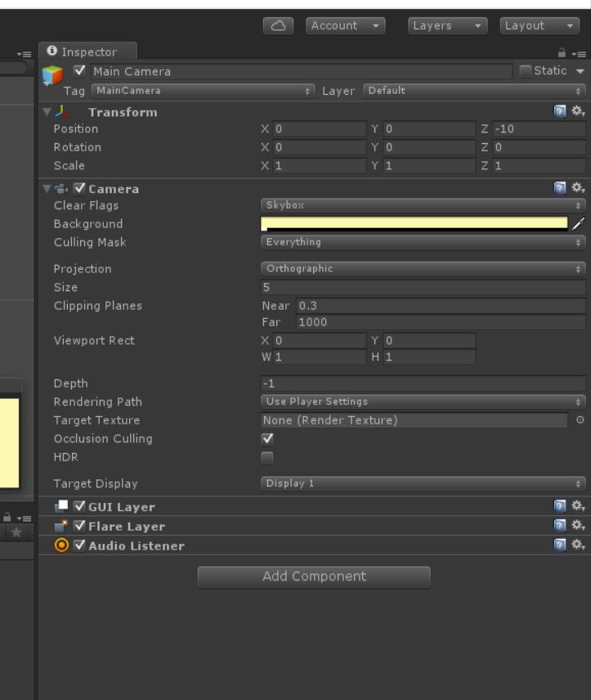Open Transform gear settings menu

578,111
